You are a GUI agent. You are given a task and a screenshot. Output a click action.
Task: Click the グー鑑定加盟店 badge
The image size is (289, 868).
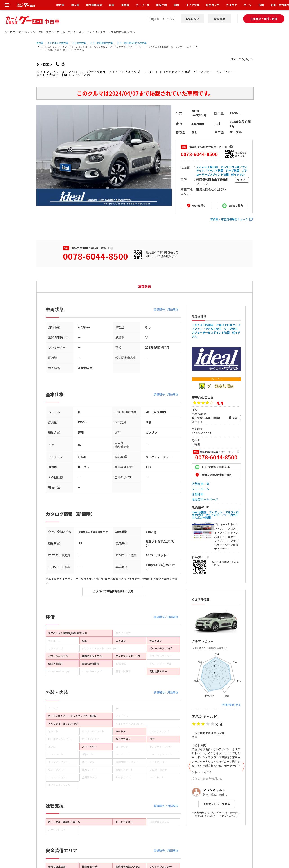(216, 386)
